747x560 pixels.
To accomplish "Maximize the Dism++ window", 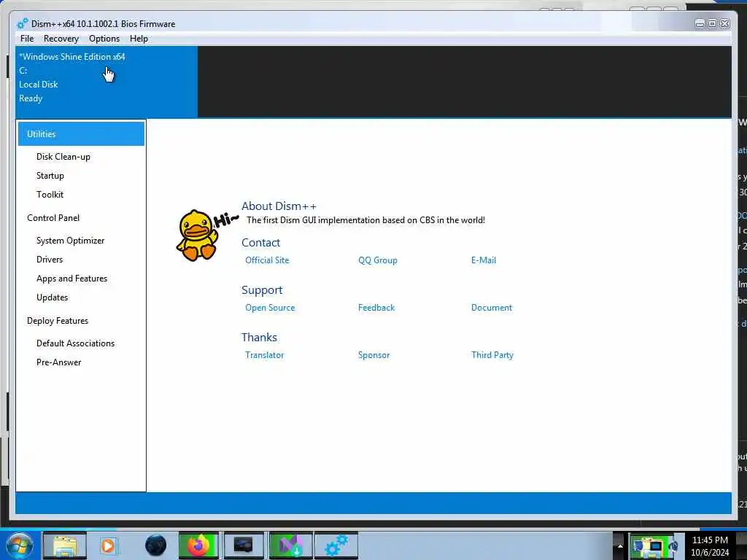I will (x=712, y=23).
